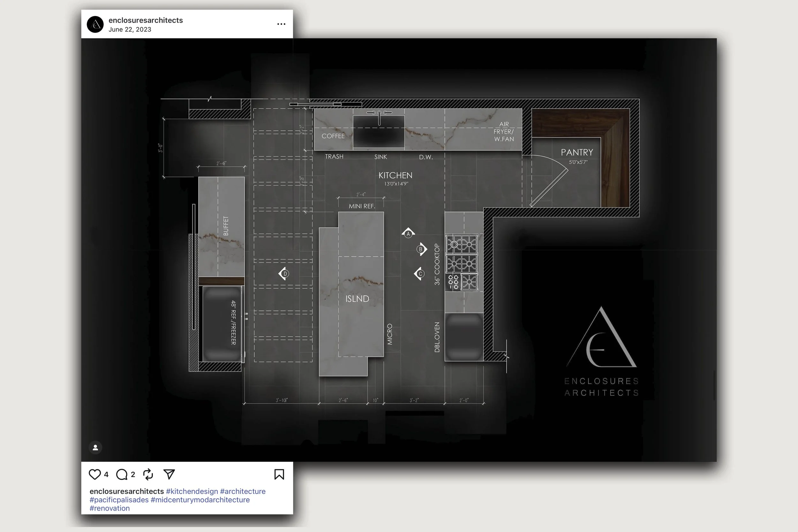
Task: Click elevation marker D near island
Action: (x=284, y=273)
